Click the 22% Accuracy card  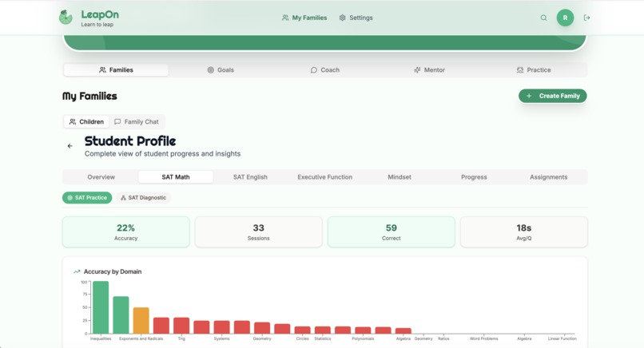126,231
